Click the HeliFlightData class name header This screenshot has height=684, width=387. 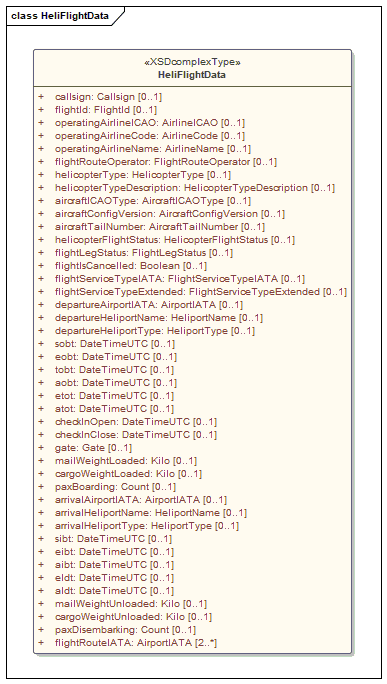192,75
